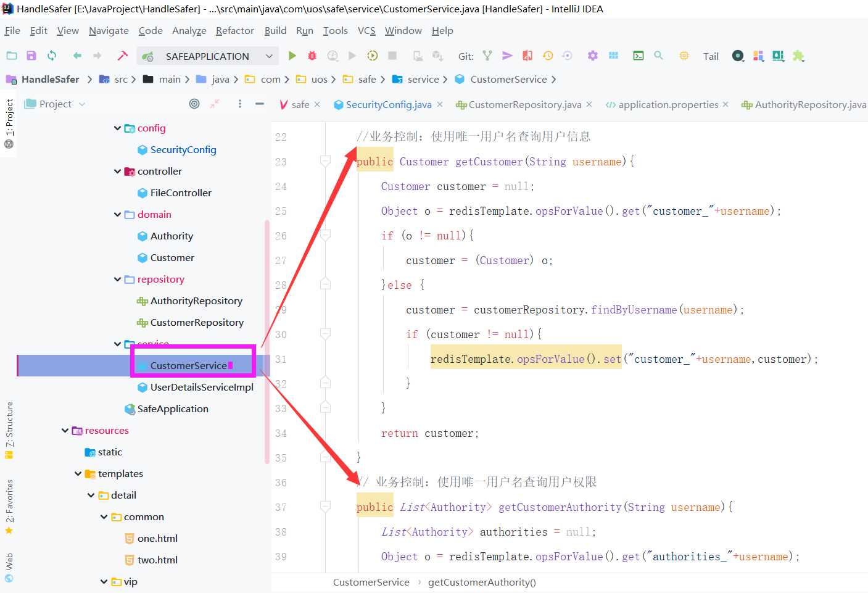868x593 pixels.
Task: Click service in the navigation breadcrumb
Action: [423, 79]
